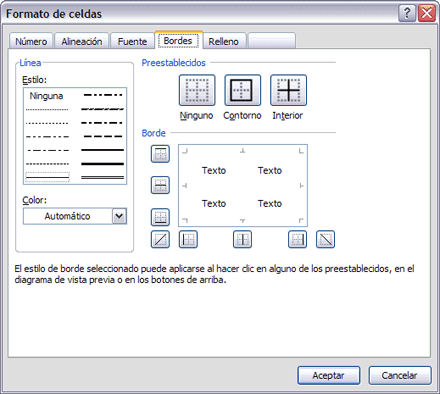The width and height of the screenshot is (440, 394).
Task: Switch to the Relleno tab
Action: 224,41
